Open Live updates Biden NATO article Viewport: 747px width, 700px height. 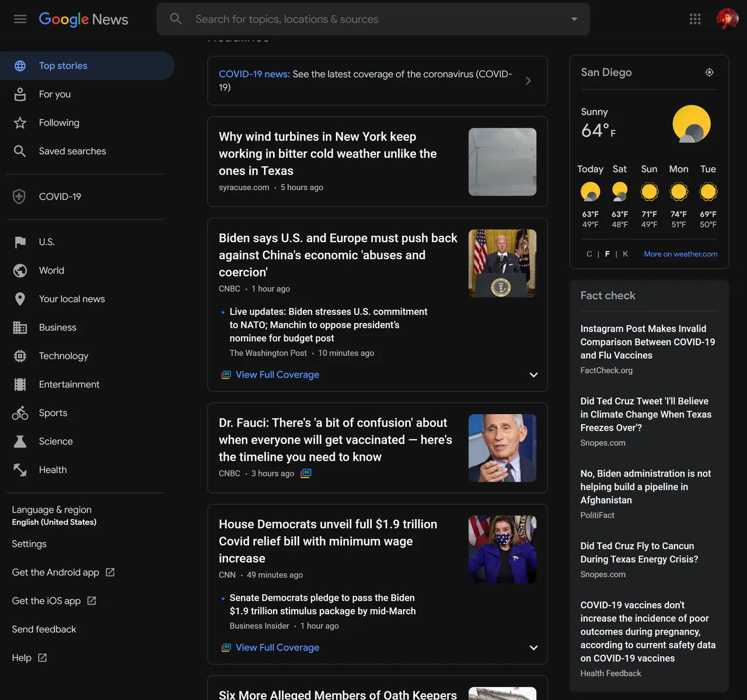329,325
